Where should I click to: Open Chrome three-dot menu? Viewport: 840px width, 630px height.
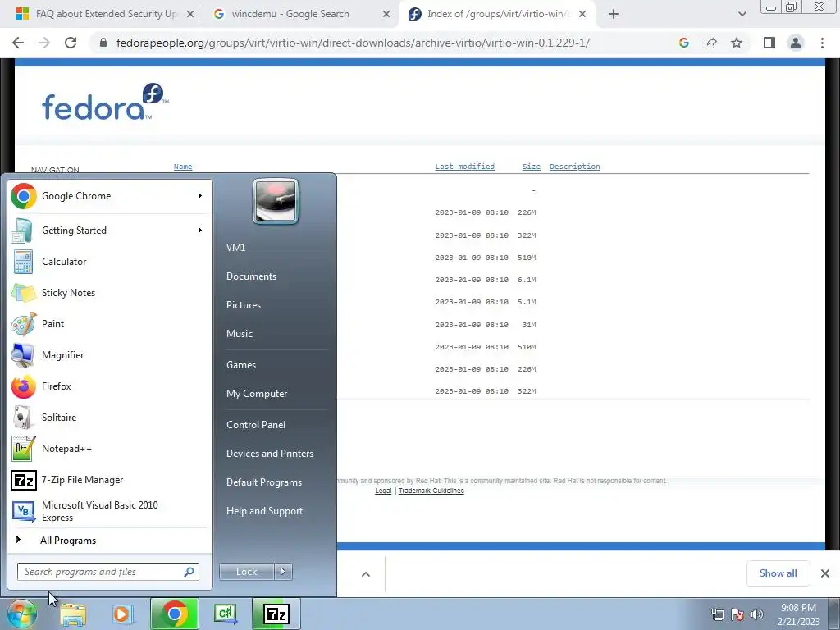(x=822, y=43)
